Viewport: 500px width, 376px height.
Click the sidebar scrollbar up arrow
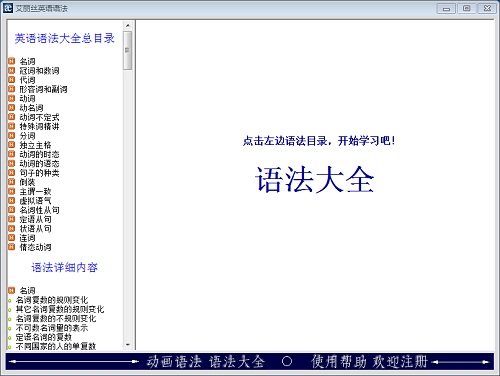(x=128, y=26)
